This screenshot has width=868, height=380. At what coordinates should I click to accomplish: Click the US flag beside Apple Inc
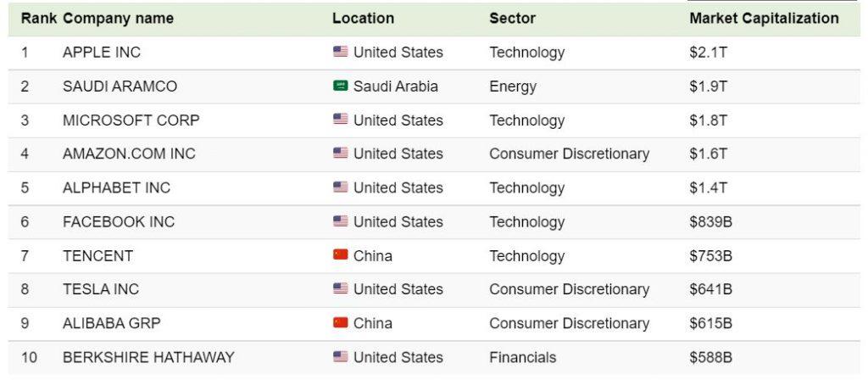[x=341, y=52]
